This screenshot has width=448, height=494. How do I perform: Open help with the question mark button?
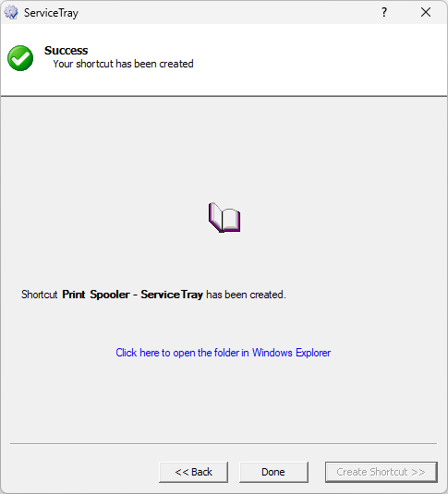click(x=384, y=12)
